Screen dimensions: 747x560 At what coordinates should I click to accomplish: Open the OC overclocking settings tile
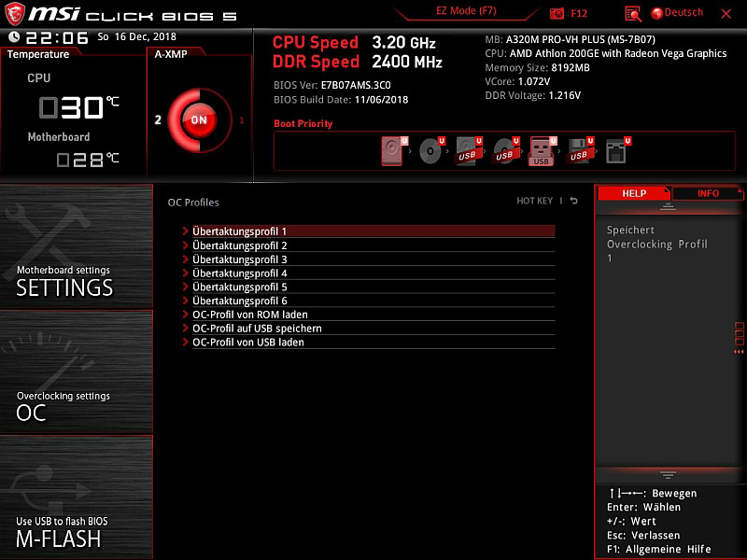77,372
